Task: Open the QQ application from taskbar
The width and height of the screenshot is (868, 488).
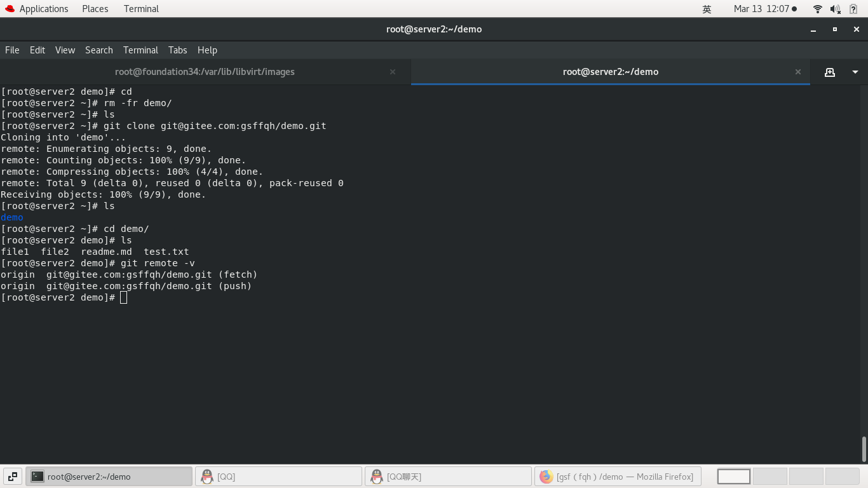Action: 278,477
